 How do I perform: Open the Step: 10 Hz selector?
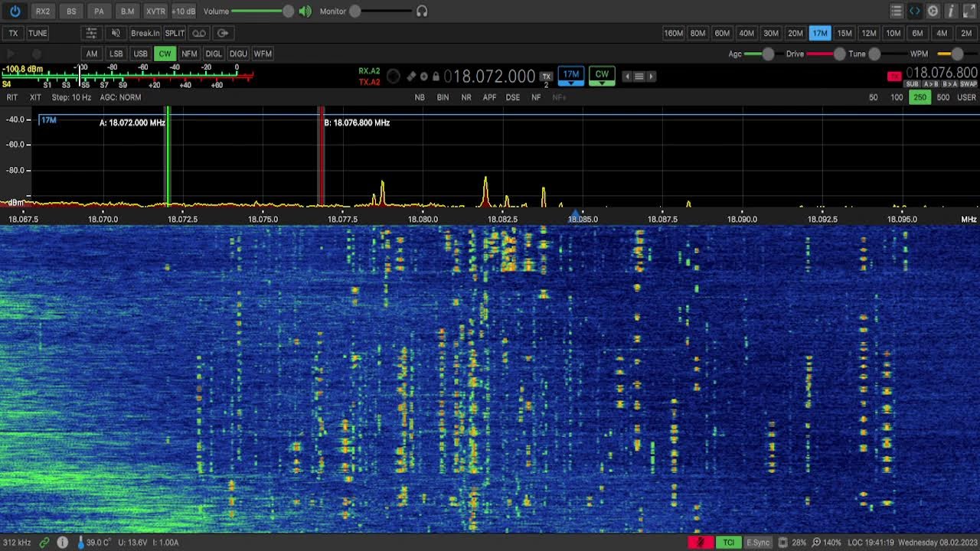tap(71, 98)
